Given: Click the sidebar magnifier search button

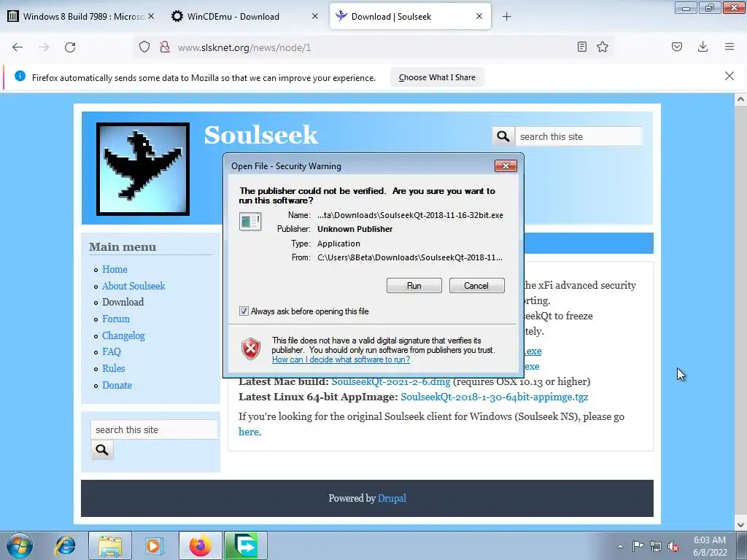Looking at the screenshot, I should 102,449.
